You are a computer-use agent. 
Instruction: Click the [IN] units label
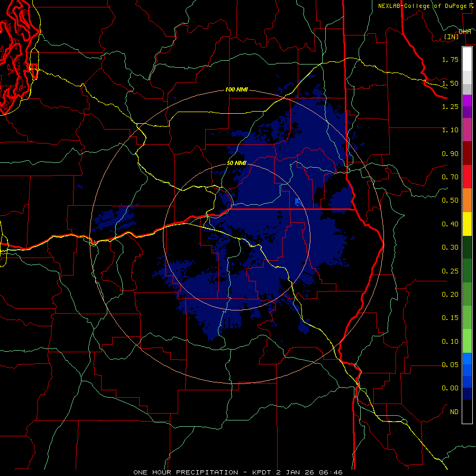pyautogui.click(x=451, y=36)
